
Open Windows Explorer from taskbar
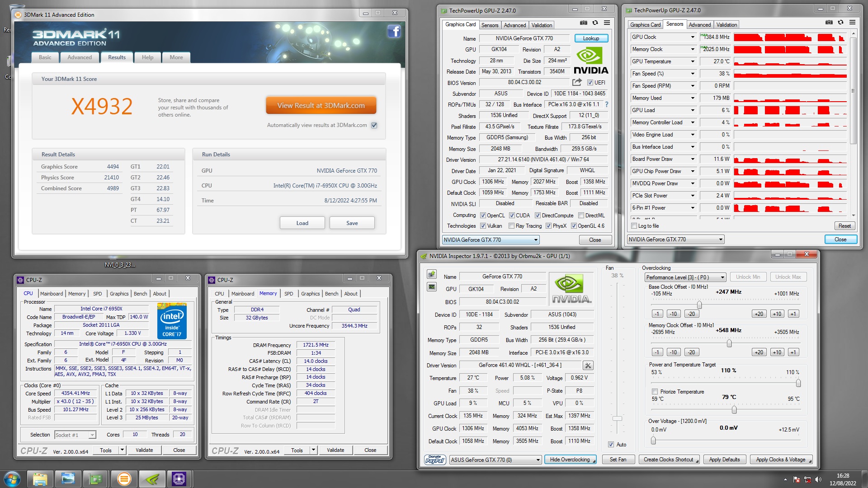pyautogui.click(x=40, y=479)
